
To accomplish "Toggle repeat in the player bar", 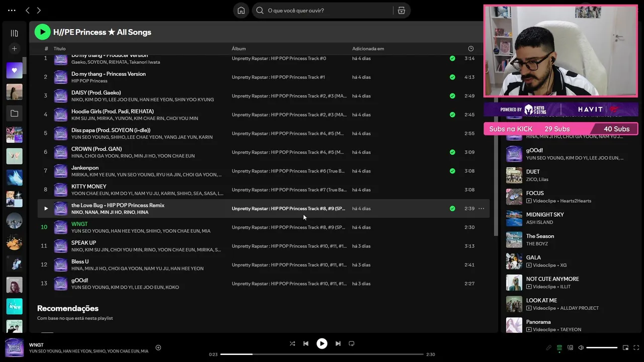I will click(352, 343).
